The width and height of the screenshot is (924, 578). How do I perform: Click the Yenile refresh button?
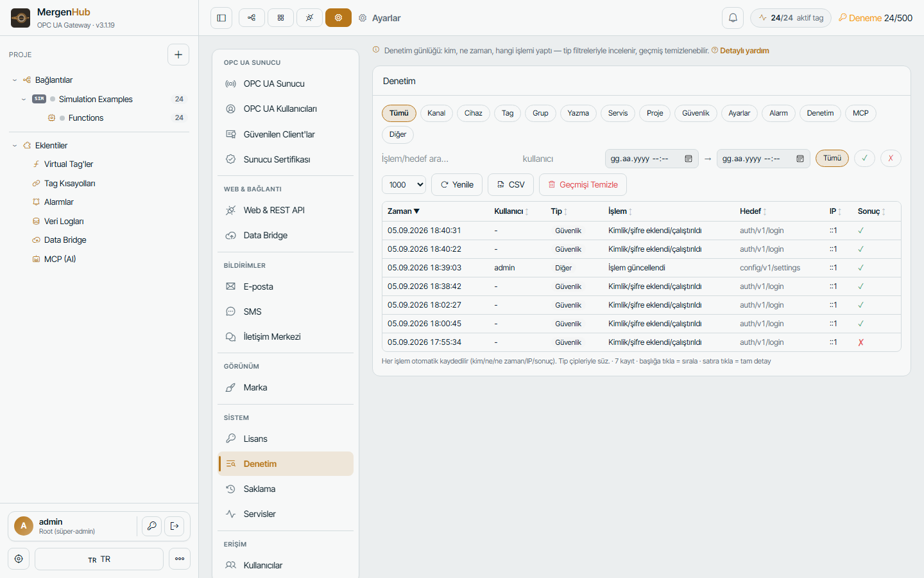click(457, 185)
